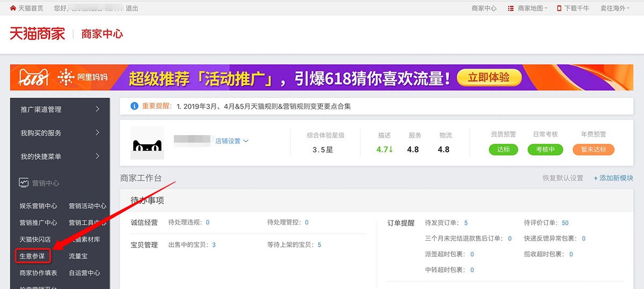Viewport: 644px width, 289px height.
Task: Click 恢复默认设置 link
Action: (x=563, y=178)
